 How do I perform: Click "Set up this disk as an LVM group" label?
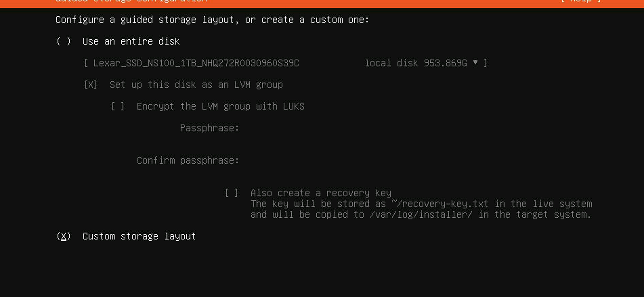pyautogui.click(x=196, y=85)
